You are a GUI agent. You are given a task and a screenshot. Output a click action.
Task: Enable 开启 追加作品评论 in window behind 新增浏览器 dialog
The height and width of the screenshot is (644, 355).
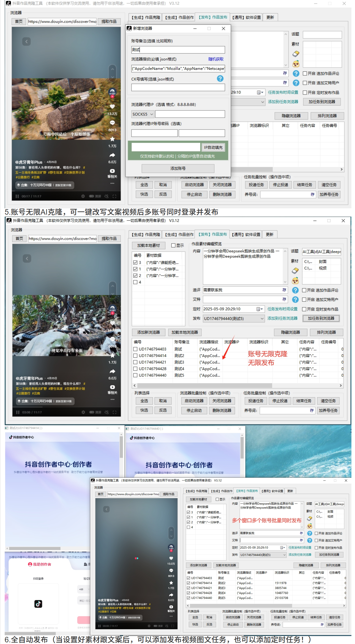pyautogui.click(x=305, y=73)
